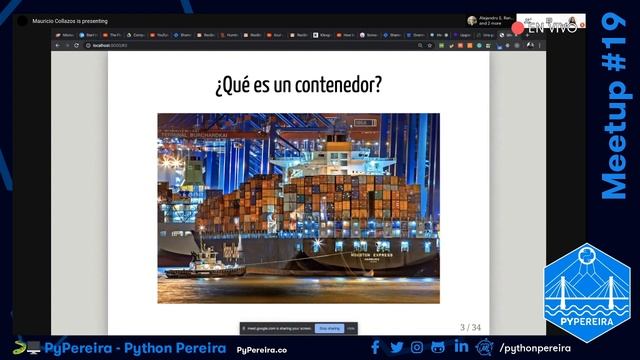Open the GitHub cat icon
640x360 pixels.
(438, 347)
